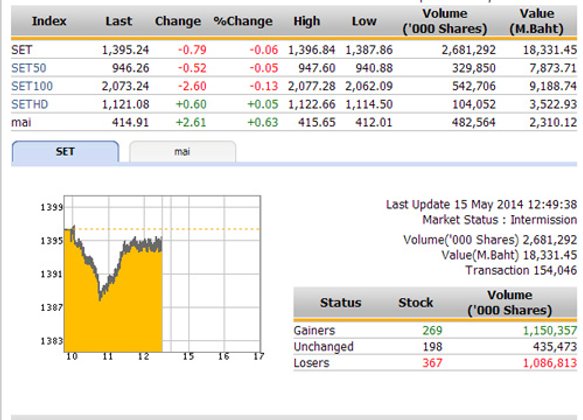This screenshot has height=420, width=583.
Task: Click the SET intraday index chart
Action: [162, 274]
